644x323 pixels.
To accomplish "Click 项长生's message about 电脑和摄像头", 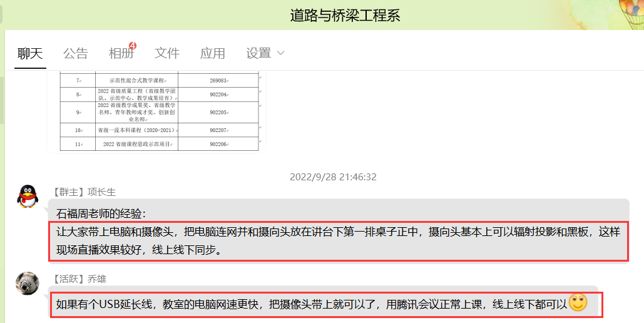I will pos(338,240).
